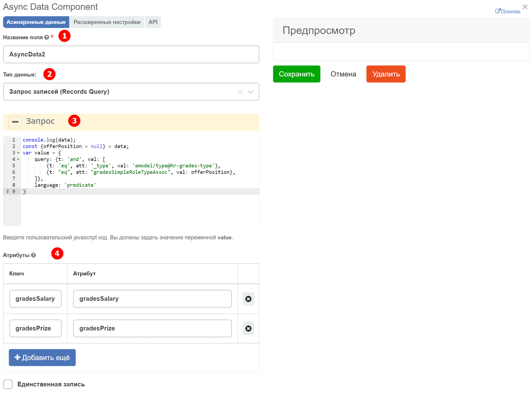Collapse the Запрос section with the minus button
This screenshot has width=532, height=400.
15,122
